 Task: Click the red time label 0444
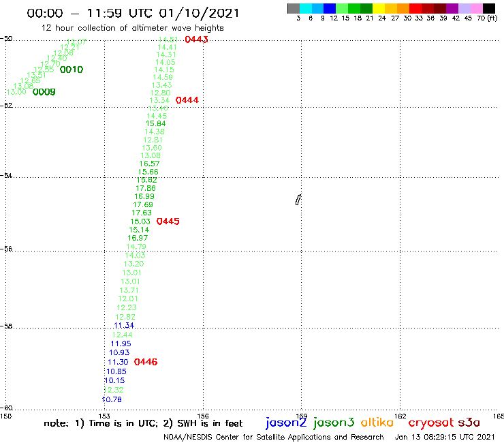(187, 100)
